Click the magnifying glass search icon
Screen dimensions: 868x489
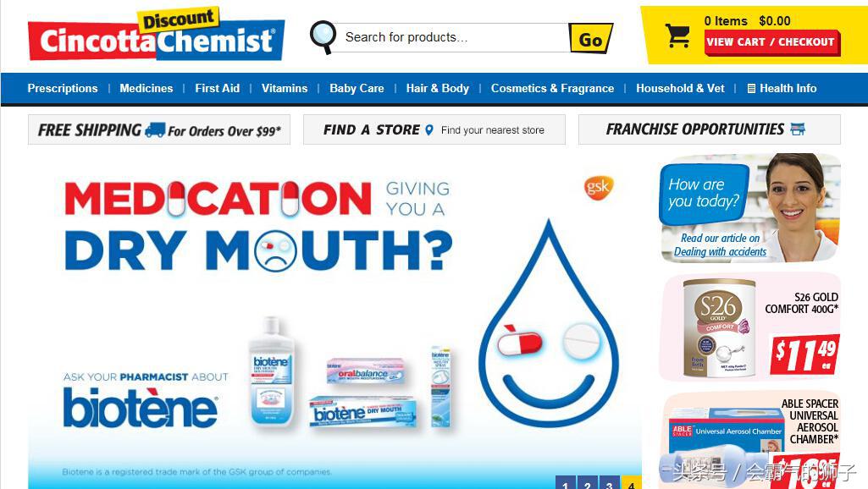(323, 37)
